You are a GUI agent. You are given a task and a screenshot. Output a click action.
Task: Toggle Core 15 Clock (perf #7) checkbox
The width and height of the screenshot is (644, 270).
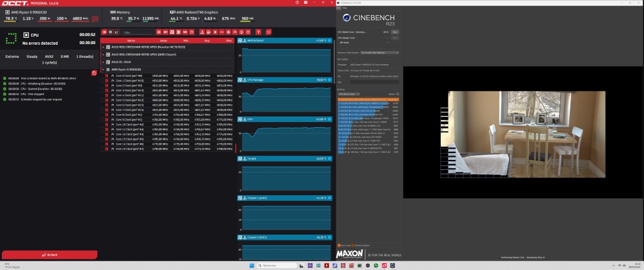107,149
